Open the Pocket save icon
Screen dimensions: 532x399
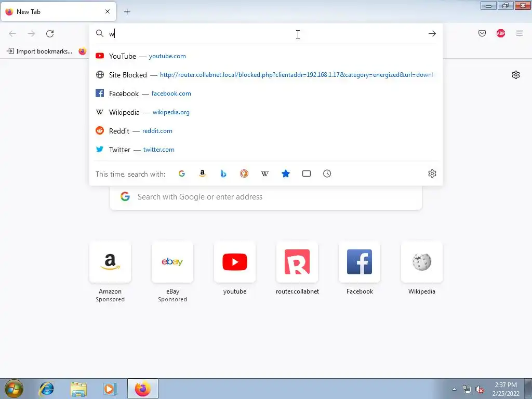pos(482,33)
